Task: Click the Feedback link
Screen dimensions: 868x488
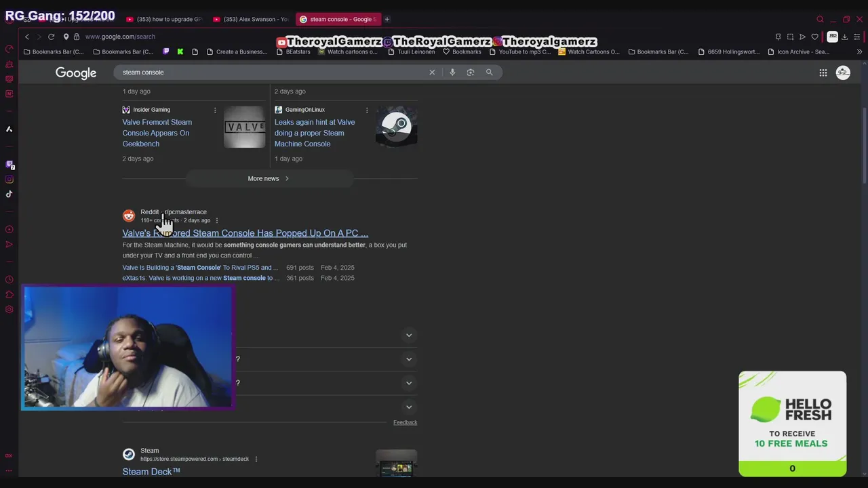Action: pyautogui.click(x=405, y=422)
